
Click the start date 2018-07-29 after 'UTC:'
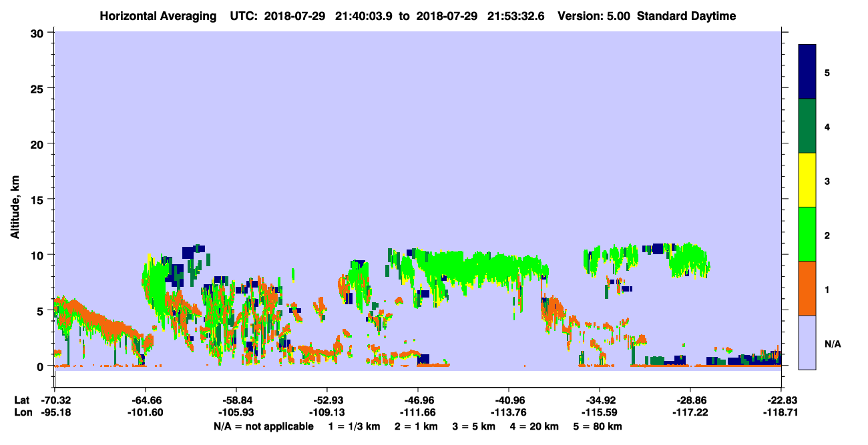click(x=295, y=16)
